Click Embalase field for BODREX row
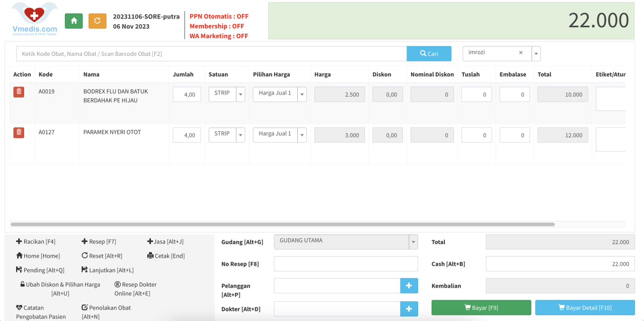 pos(515,95)
